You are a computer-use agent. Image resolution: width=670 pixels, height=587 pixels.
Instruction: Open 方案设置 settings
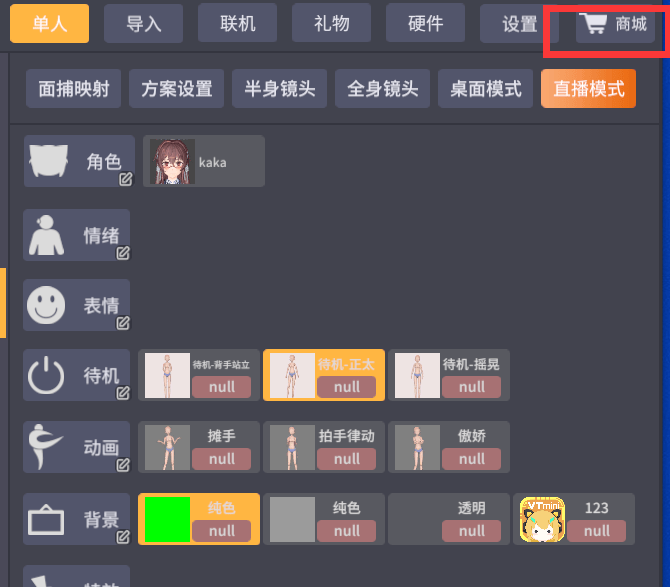point(176,89)
